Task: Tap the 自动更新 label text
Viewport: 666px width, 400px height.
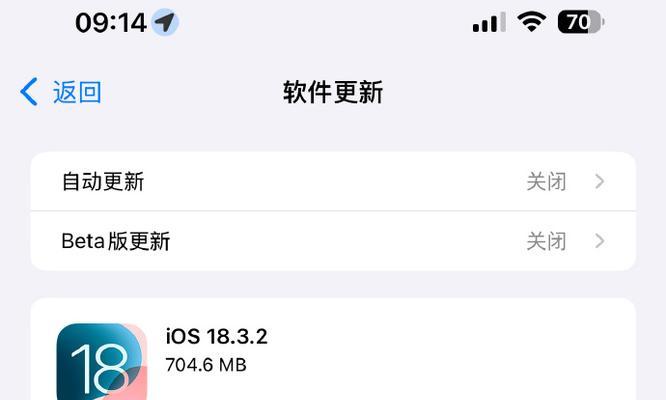Action: [x=103, y=182]
